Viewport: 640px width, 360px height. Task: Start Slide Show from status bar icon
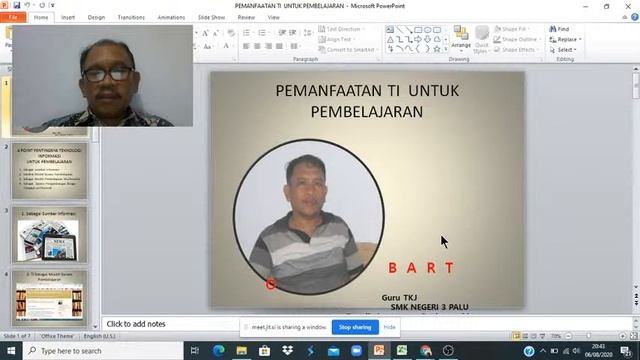[x=542, y=336]
